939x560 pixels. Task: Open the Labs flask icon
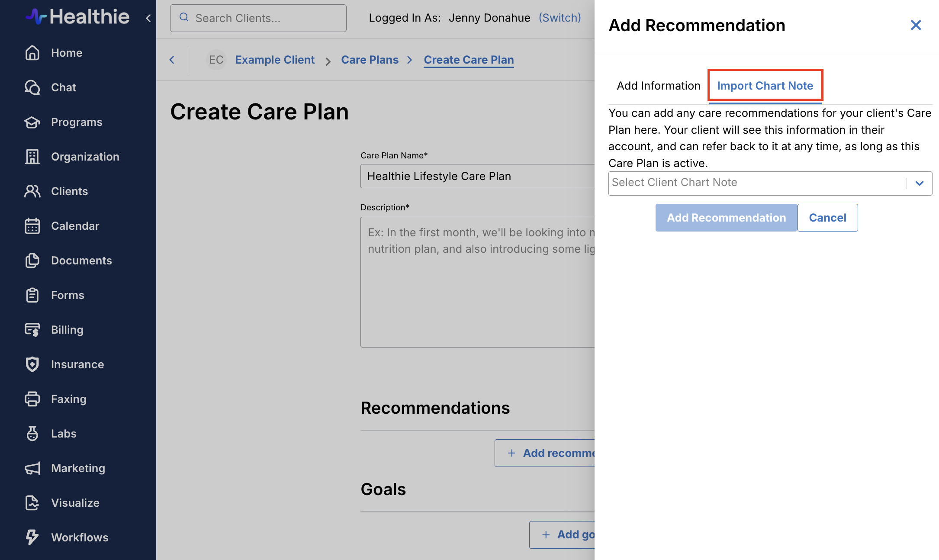[32, 434]
